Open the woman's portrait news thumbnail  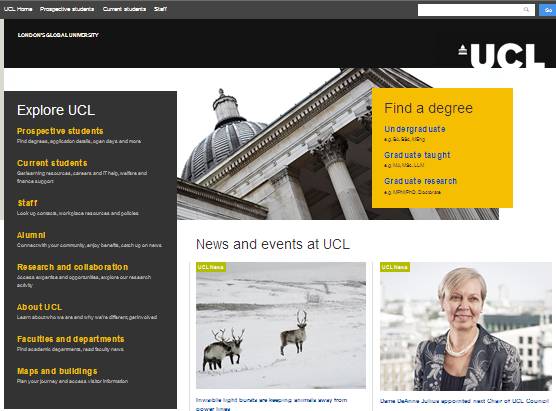(466, 326)
